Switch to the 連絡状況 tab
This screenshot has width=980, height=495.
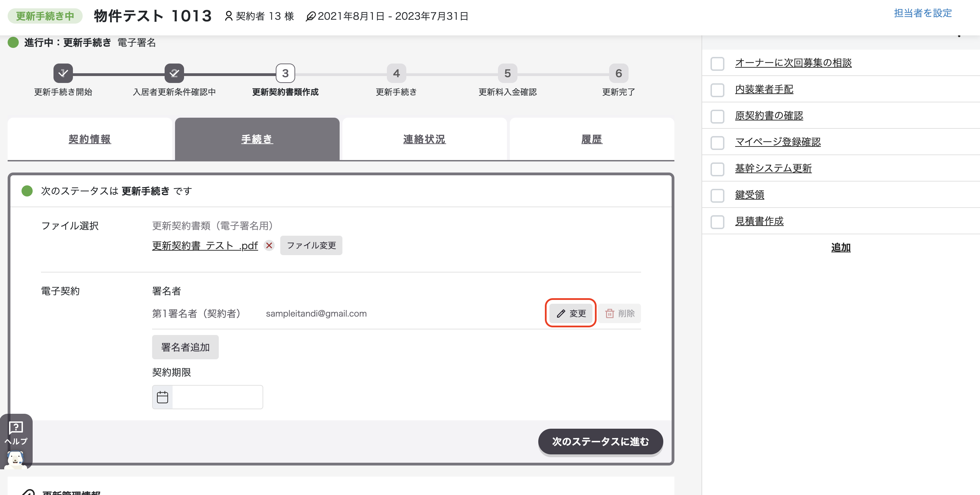pos(425,139)
